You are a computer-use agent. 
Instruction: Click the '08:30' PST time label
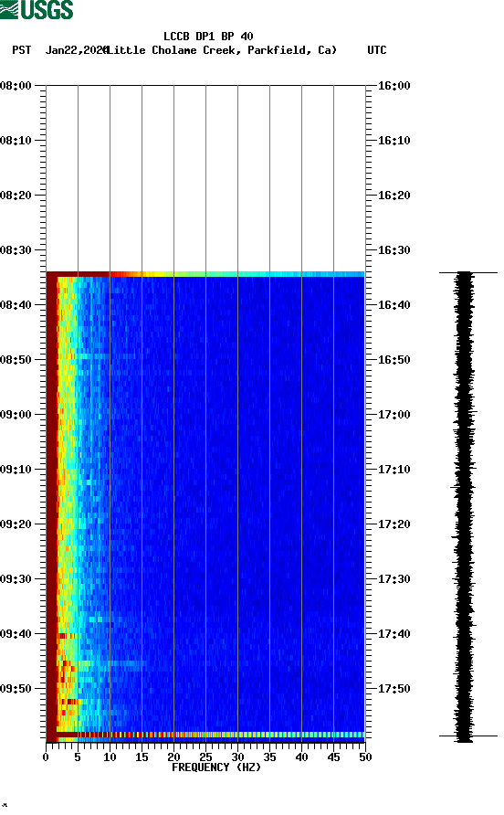[x=16, y=250]
